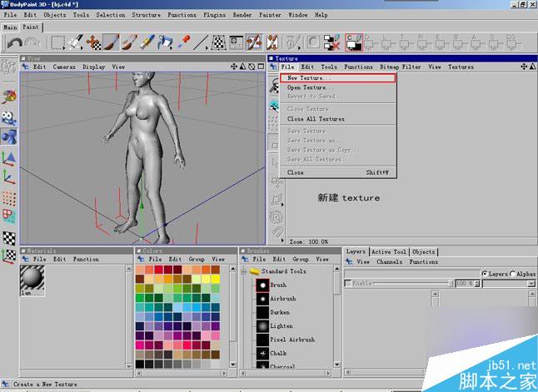538x392 pixels.
Task: Pick the yellow color swatch
Action: (x=216, y=279)
